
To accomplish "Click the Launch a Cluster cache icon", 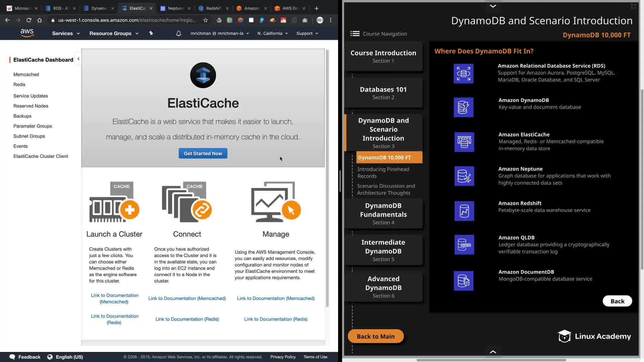I will coord(114,202).
